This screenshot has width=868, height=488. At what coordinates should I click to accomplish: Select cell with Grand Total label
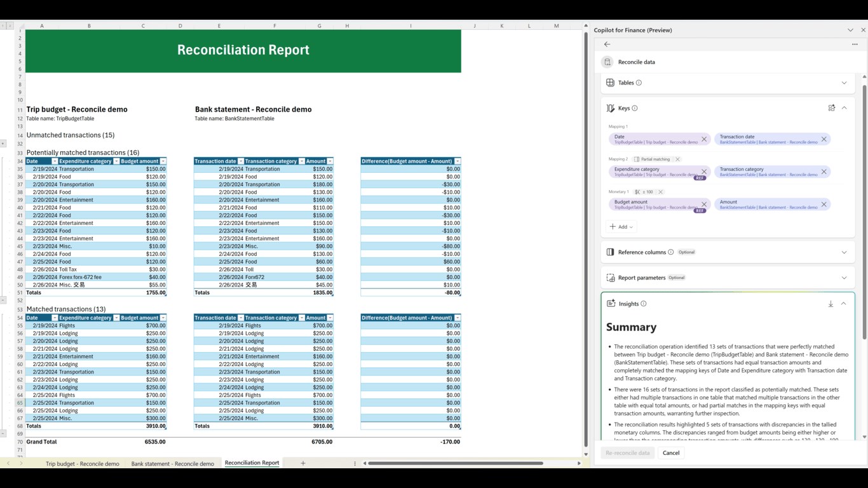[x=41, y=442]
